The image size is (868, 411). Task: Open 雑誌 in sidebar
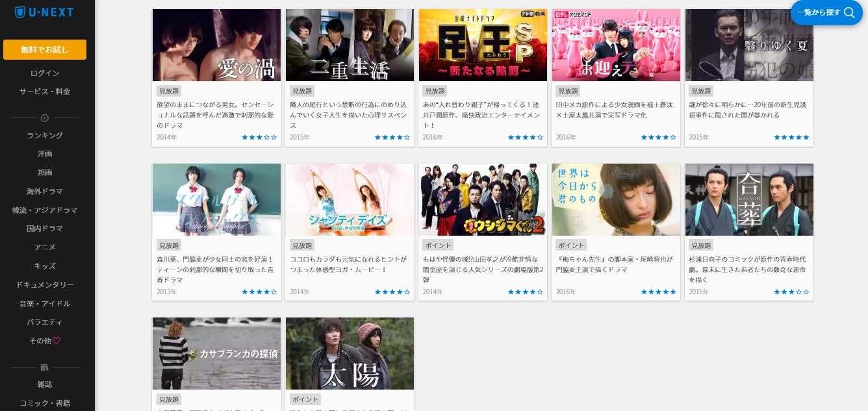pos(45,384)
